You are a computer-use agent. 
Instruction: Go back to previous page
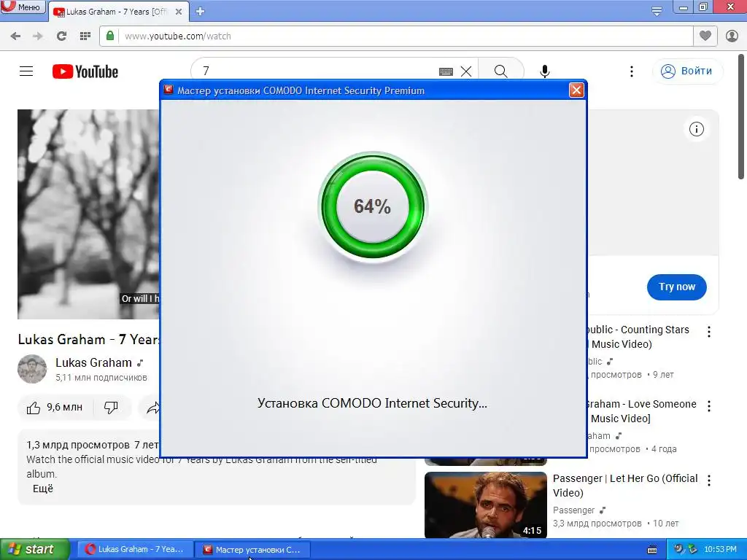(x=16, y=36)
